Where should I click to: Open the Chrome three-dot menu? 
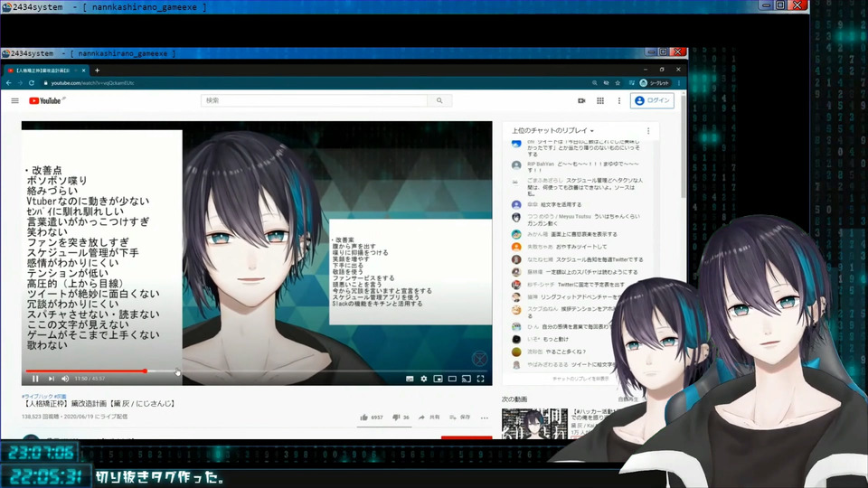pyautogui.click(x=679, y=83)
